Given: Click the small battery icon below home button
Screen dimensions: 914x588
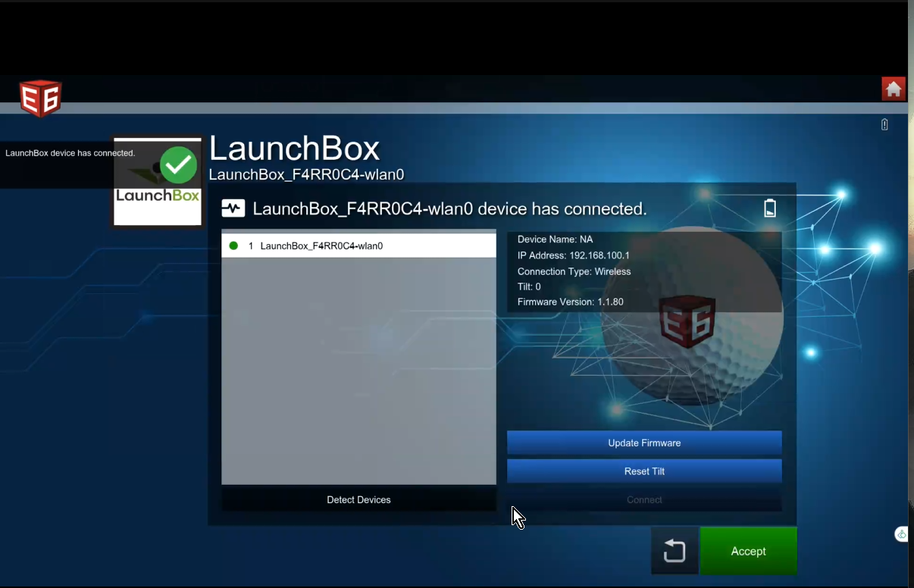Looking at the screenshot, I should coord(884,124).
